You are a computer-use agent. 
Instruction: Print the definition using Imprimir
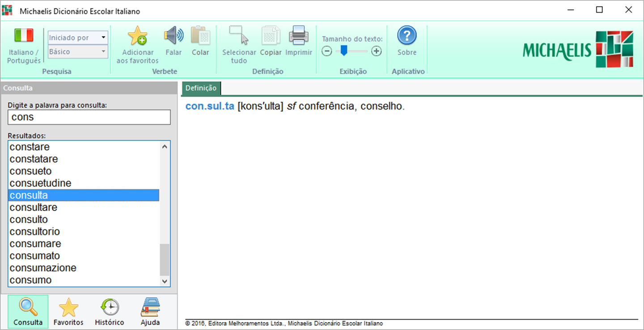(x=299, y=41)
